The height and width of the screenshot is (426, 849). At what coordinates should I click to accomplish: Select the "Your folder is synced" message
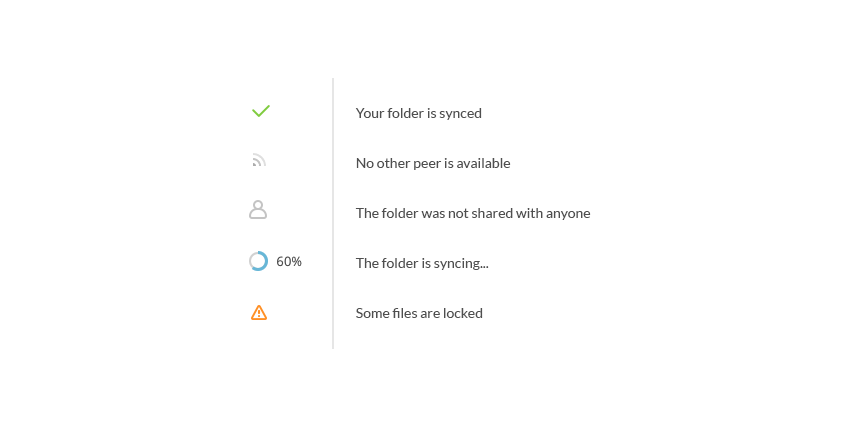(x=418, y=113)
